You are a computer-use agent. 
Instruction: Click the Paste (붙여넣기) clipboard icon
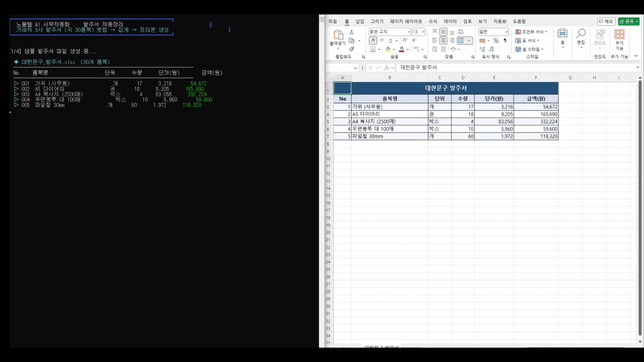(338, 35)
